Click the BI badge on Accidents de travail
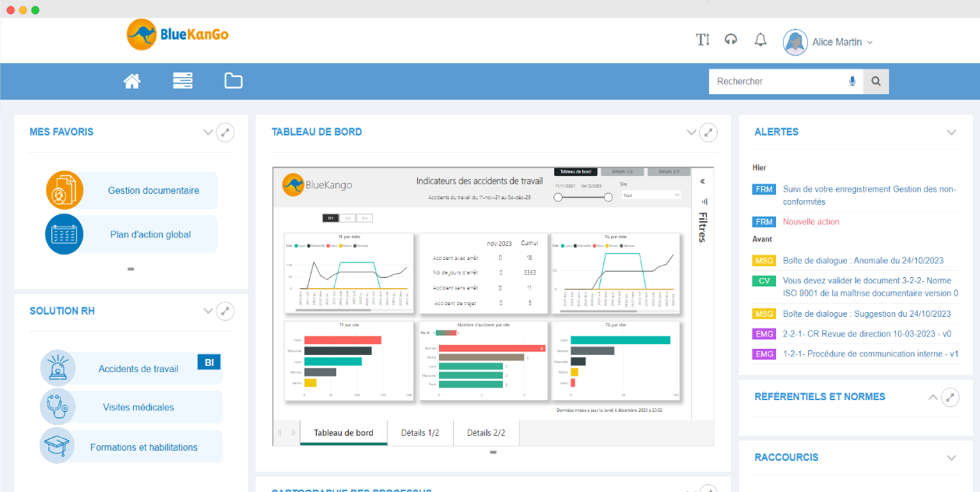Viewport: 980px width, 492px height. click(x=209, y=362)
